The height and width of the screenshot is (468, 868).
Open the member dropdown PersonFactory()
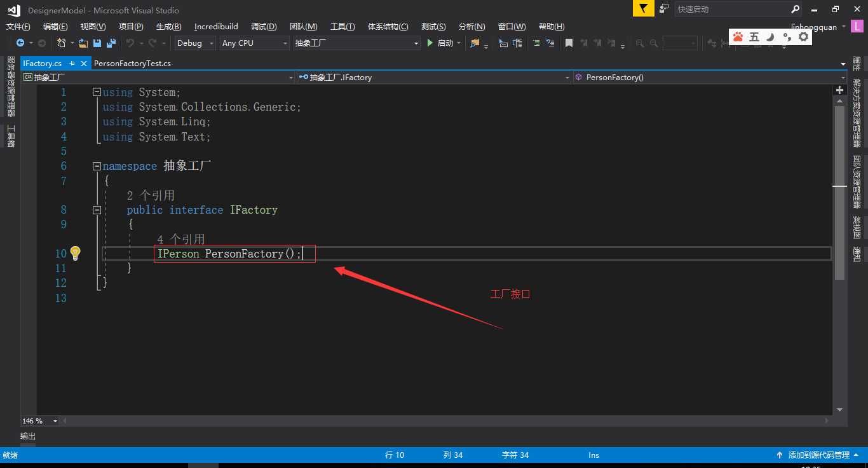pyautogui.click(x=710, y=77)
